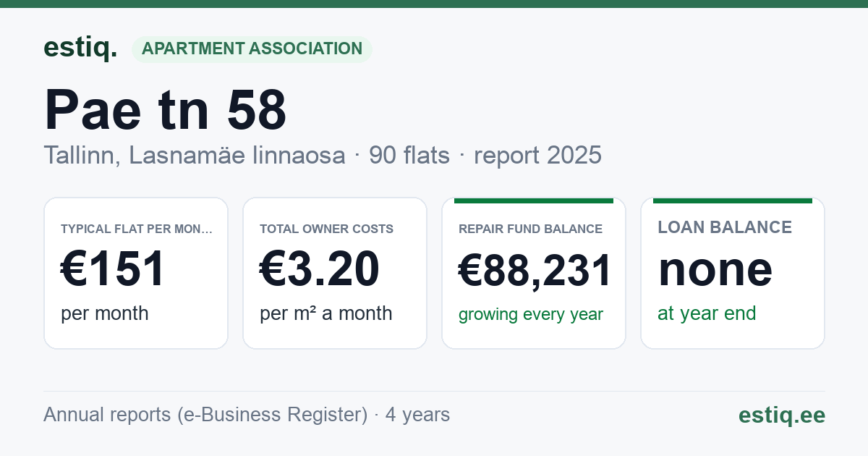Click the truncated TYPICAL FLAT PER MON… label

tap(137, 229)
